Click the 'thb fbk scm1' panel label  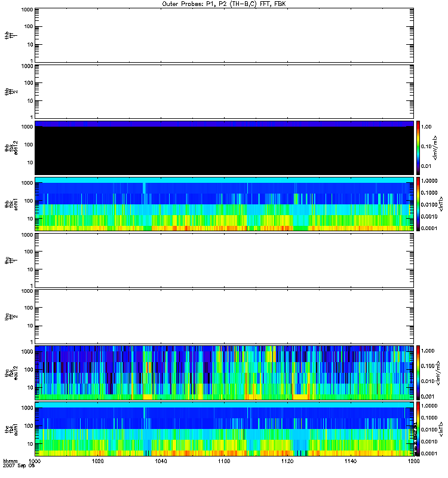(11, 204)
